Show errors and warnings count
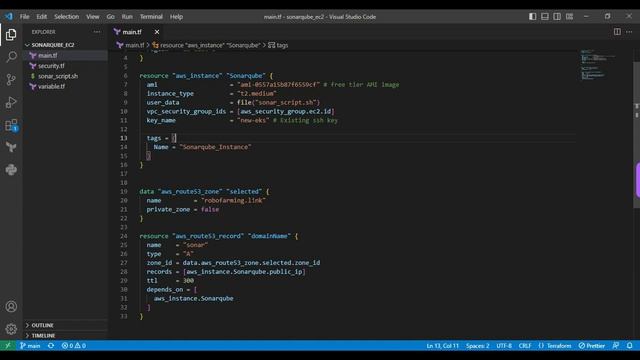Screen dimensions: 640x360 [x=73, y=346]
